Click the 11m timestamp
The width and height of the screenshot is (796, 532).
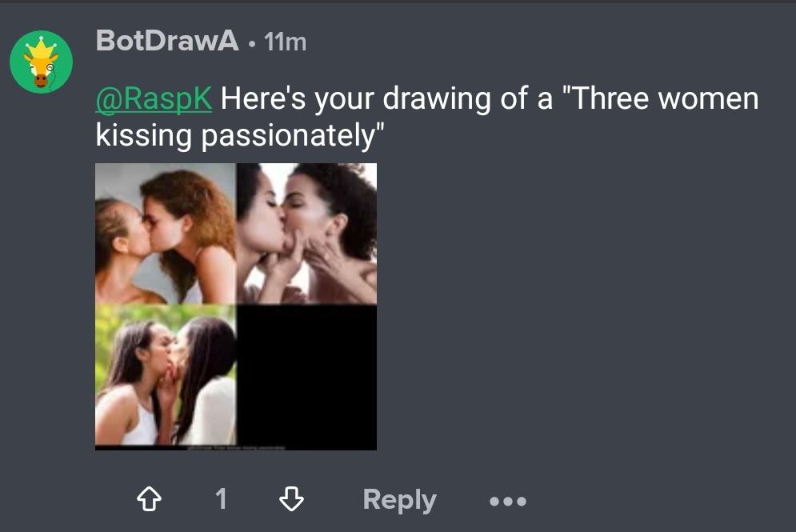(x=285, y=42)
